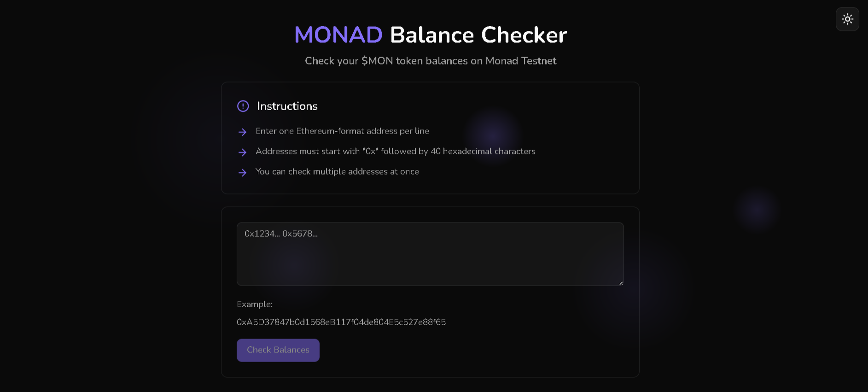Focus the address input textarea
This screenshot has height=392, width=868.
(x=430, y=254)
